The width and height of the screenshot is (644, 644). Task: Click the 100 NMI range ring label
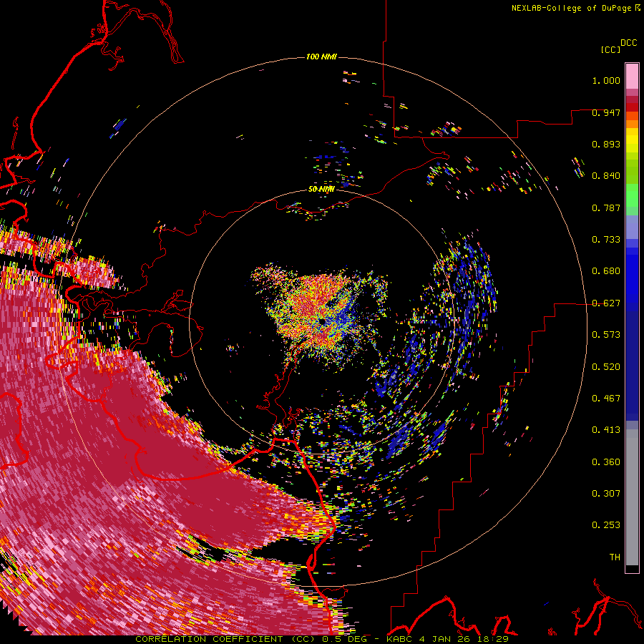(x=321, y=57)
